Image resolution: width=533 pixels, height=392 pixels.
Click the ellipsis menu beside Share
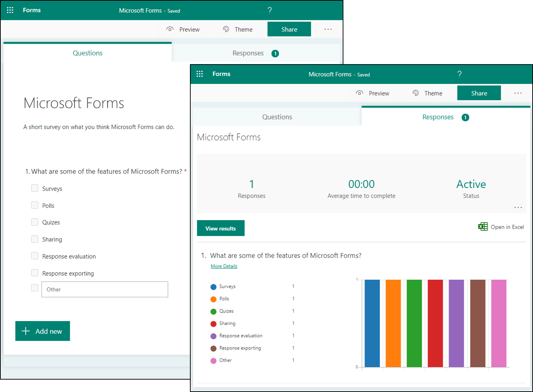pyautogui.click(x=518, y=93)
